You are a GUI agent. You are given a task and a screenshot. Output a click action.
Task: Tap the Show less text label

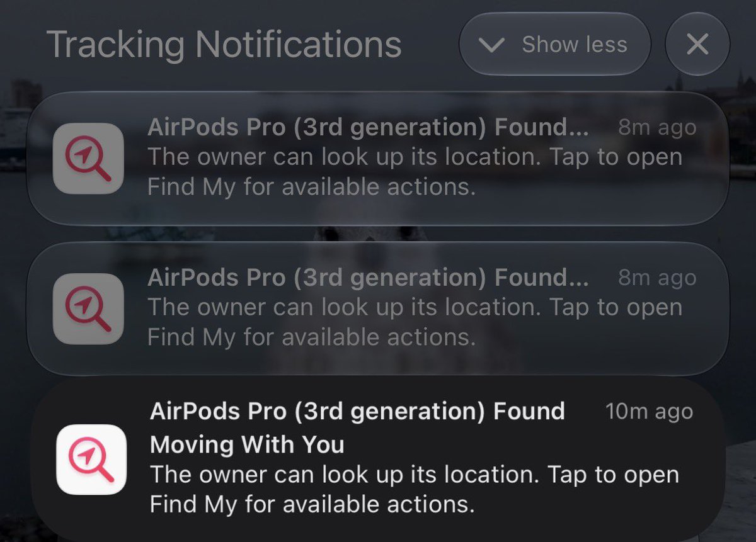(575, 45)
